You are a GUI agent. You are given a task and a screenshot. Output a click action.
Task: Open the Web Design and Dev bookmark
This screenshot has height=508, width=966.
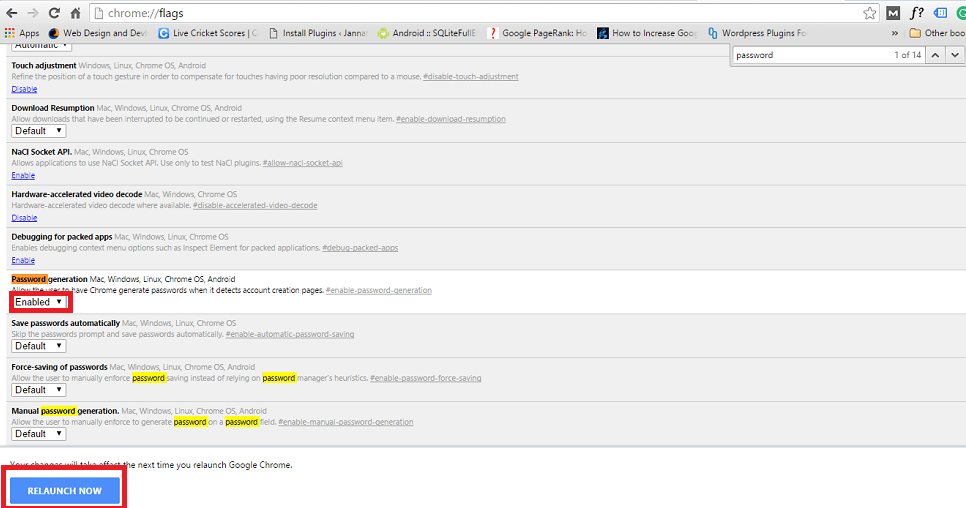click(x=97, y=33)
